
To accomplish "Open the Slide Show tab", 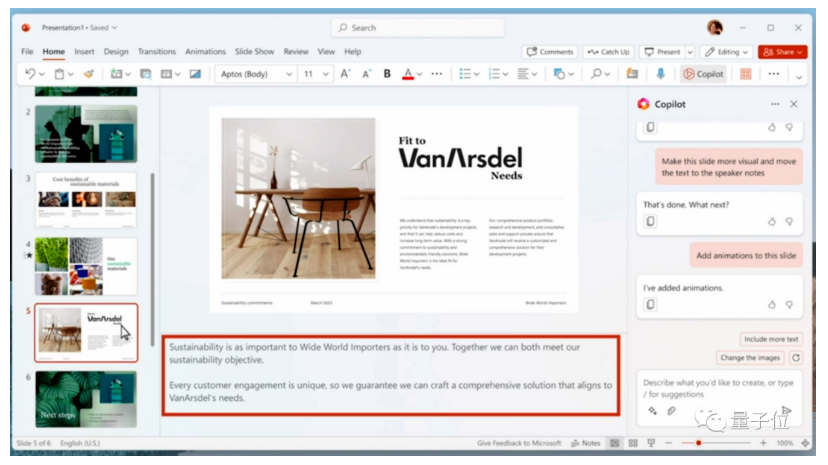I will coord(255,52).
